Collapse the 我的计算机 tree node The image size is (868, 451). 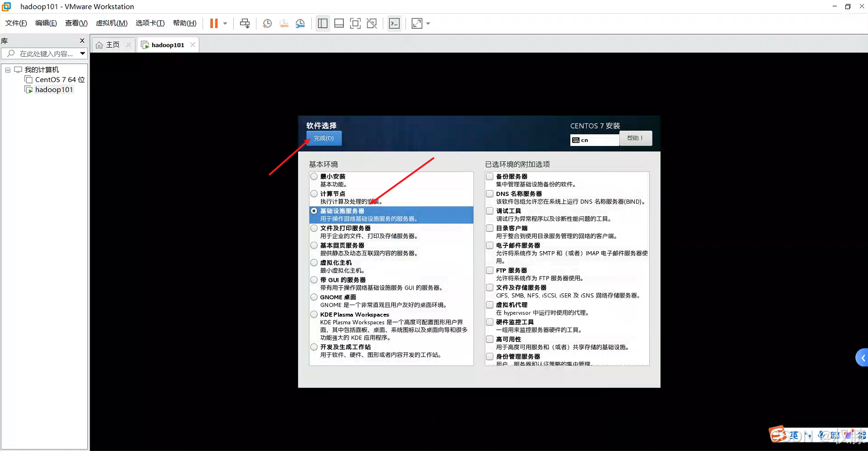[x=8, y=70]
